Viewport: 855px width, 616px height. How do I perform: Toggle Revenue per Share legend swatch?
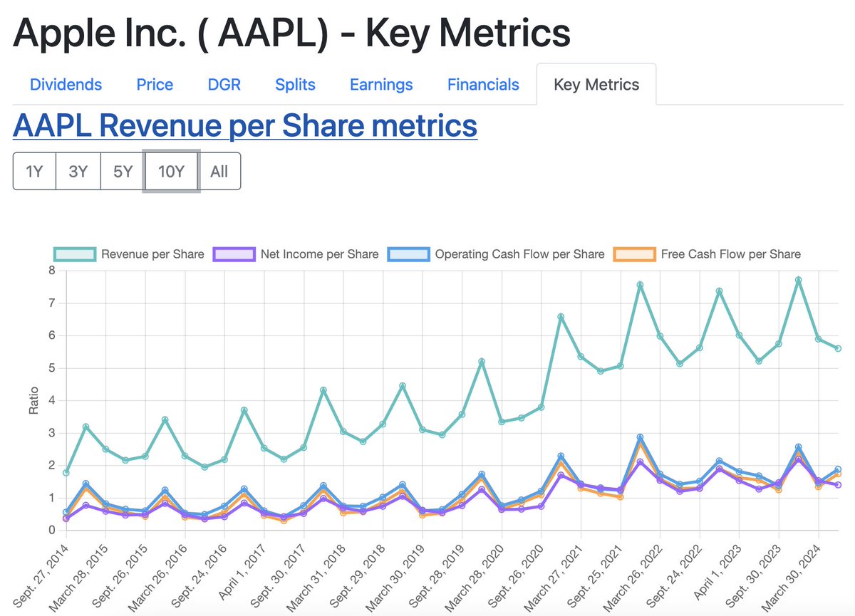75,254
